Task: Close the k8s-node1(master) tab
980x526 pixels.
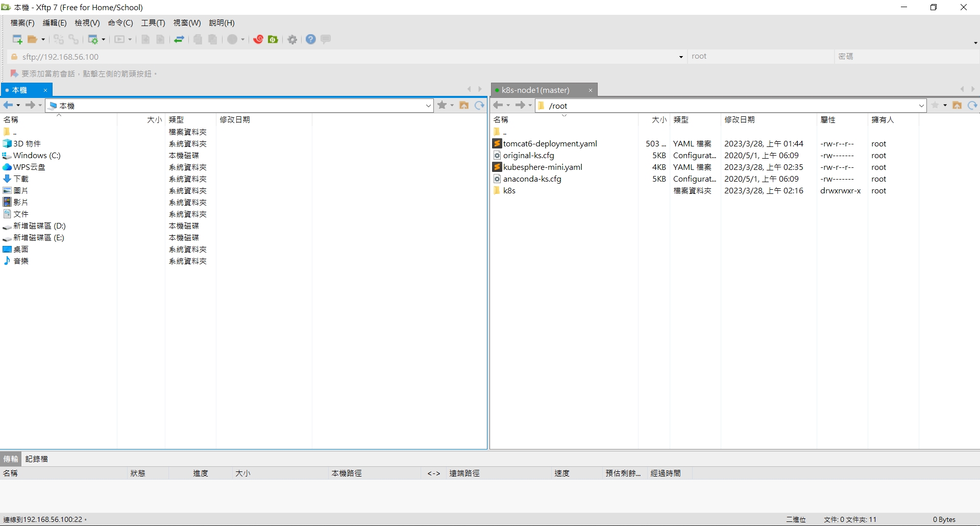Action: pyautogui.click(x=591, y=90)
